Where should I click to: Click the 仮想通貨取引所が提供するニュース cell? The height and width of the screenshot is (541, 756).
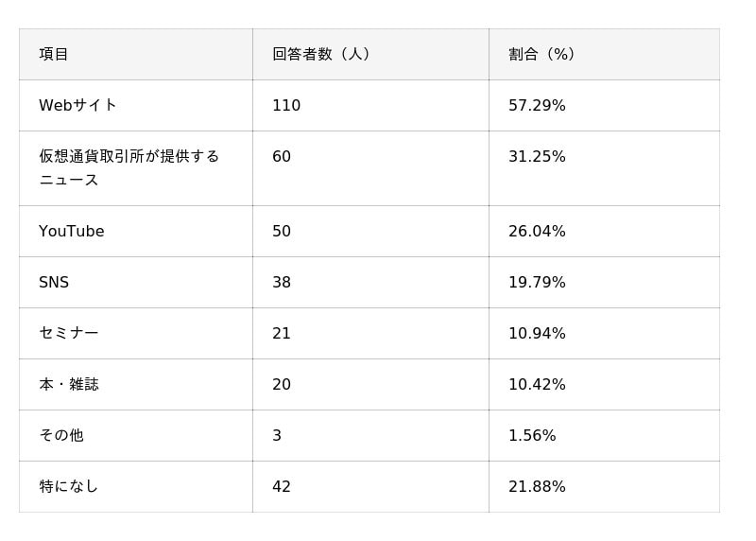129,167
